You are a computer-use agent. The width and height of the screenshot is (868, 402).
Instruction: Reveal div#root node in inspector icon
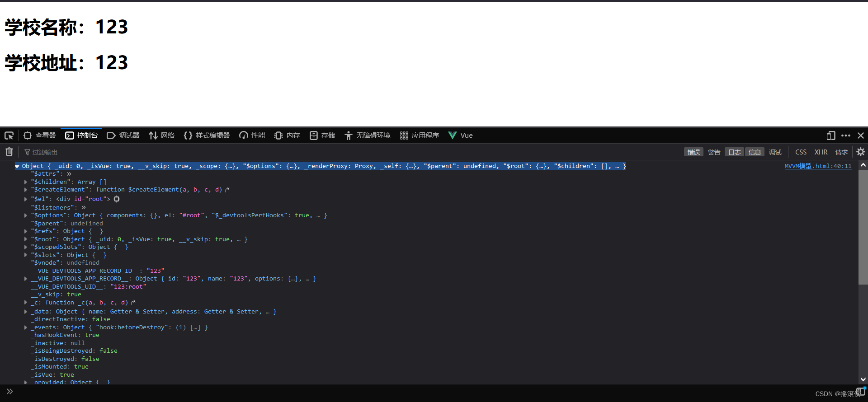pyautogui.click(x=117, y=199)
